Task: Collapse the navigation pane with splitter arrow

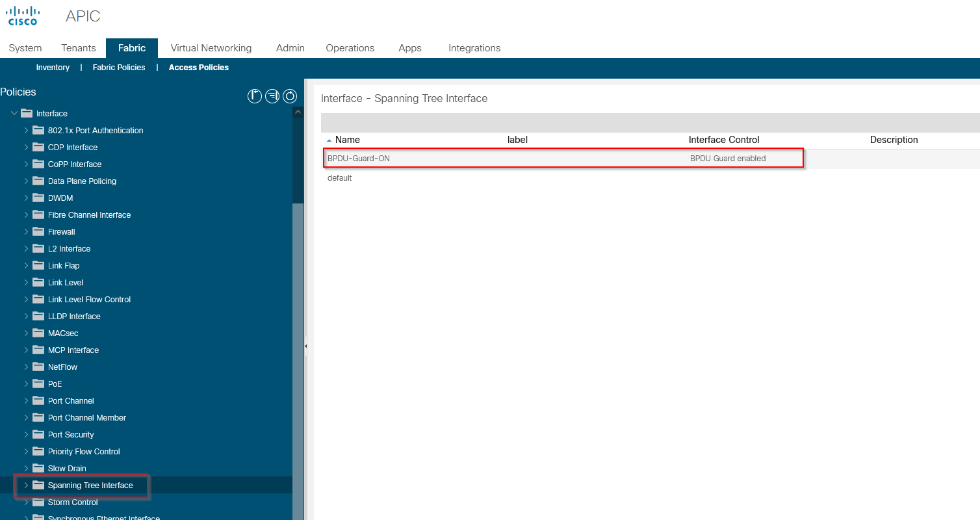Action: (x=305, y=346)
